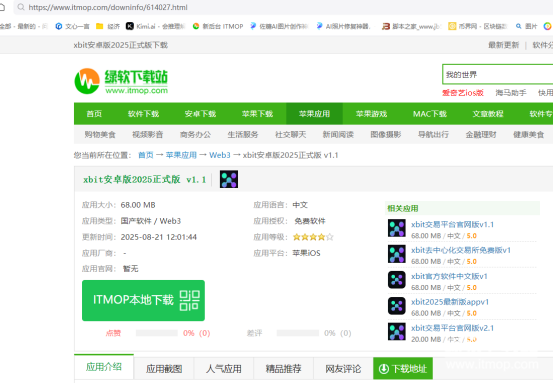Open 软件下载 in navigation bar
553x384 pixels.
[143, 114]
